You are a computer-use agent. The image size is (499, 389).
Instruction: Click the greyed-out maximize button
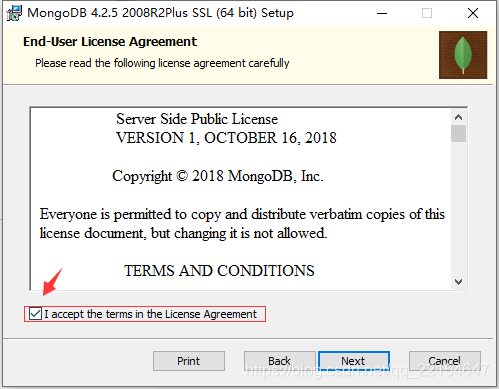(x=427, y=13)
